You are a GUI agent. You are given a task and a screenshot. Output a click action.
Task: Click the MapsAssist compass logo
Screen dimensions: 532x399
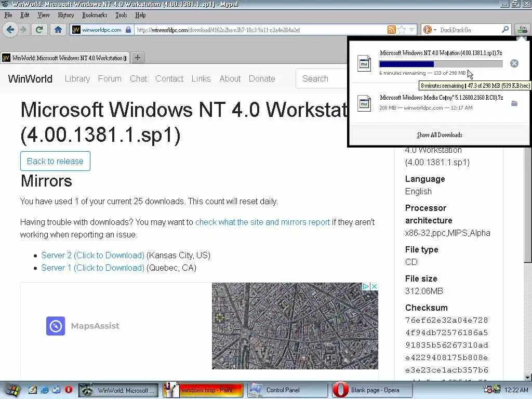[x=56, y=326]
